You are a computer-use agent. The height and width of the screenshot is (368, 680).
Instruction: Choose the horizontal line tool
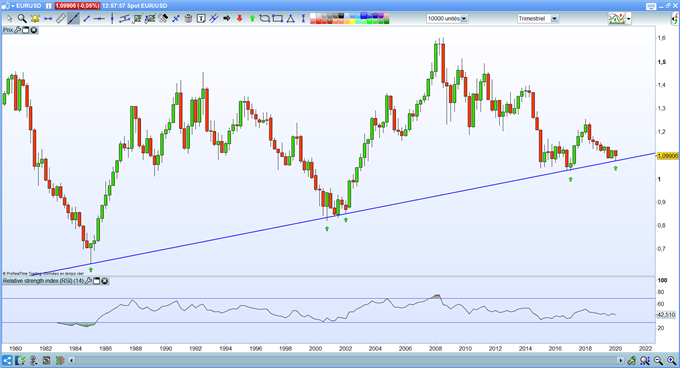(x=99, y=19)
